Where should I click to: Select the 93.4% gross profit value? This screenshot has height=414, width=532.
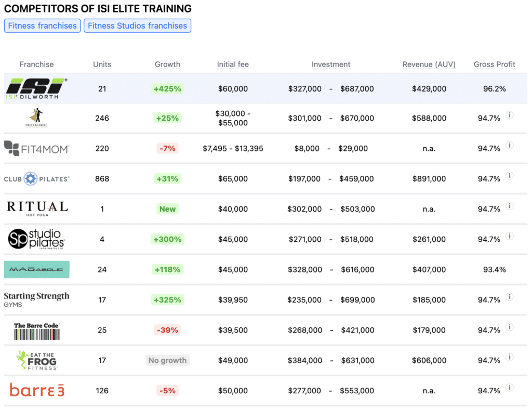click(495, 269)
